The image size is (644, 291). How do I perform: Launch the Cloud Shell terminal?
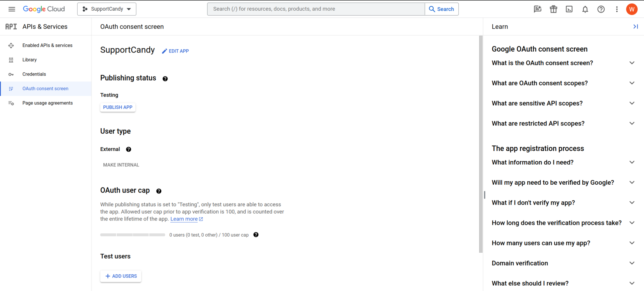tap(569, 9)
